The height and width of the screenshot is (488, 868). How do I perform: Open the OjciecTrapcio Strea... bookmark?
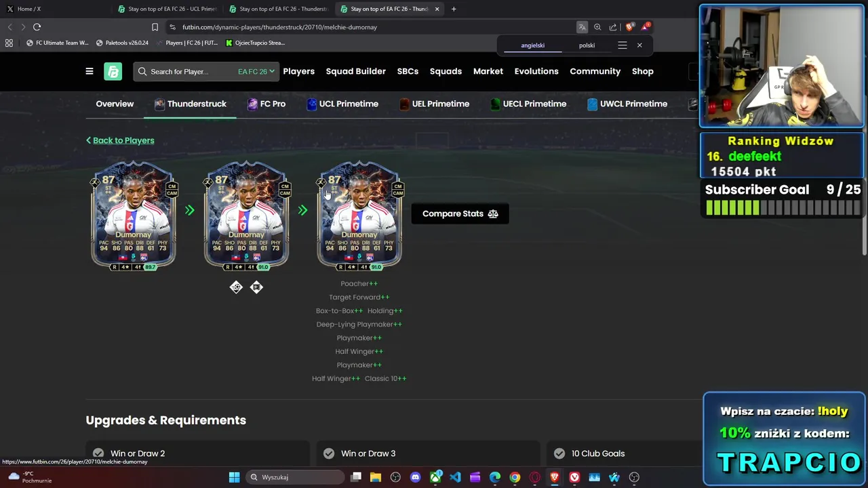click(255, 43)
